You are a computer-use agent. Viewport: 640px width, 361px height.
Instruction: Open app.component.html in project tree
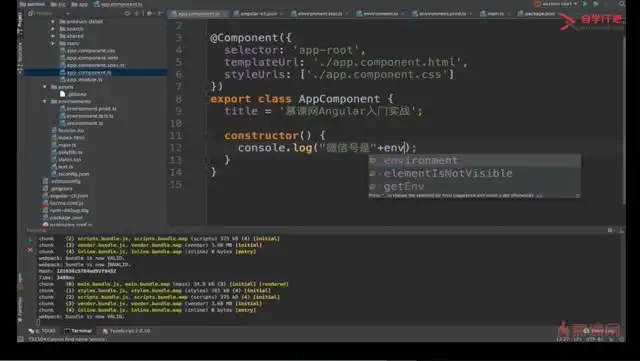(89, 58)
